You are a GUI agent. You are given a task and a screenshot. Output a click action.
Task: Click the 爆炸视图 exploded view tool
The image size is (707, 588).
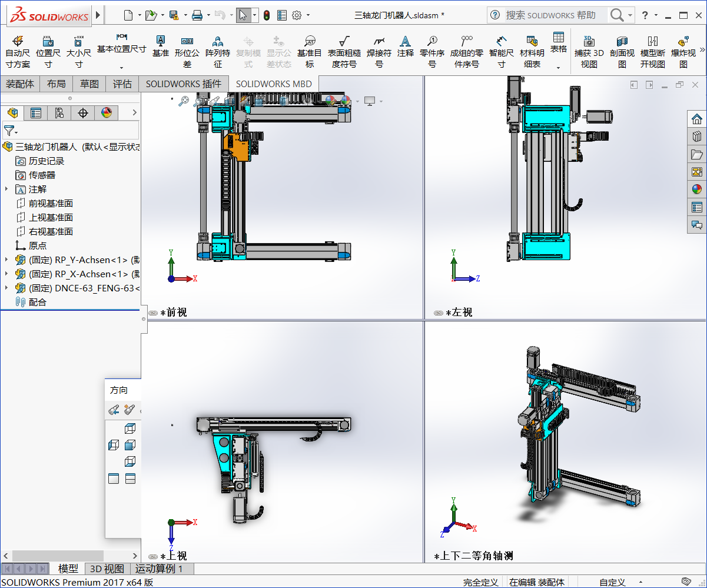(683, 51)
